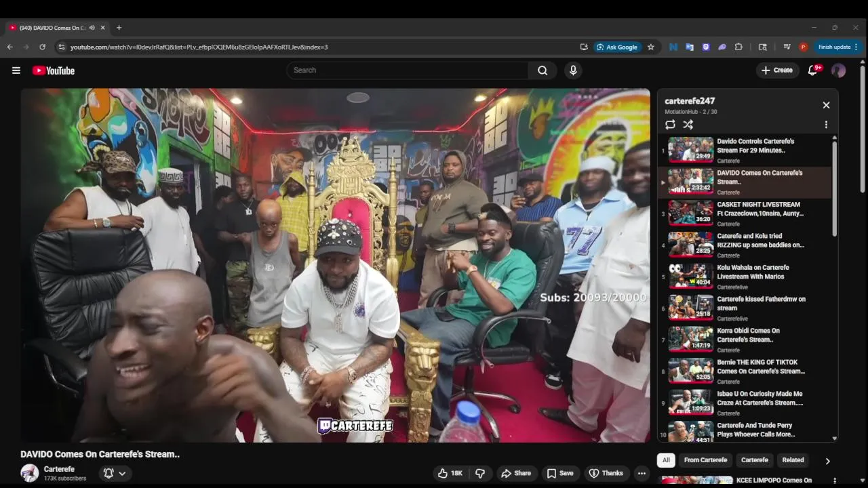
Task: Open options for KCEE LIMPOPO suggested video
Action: tap(834, 481)
